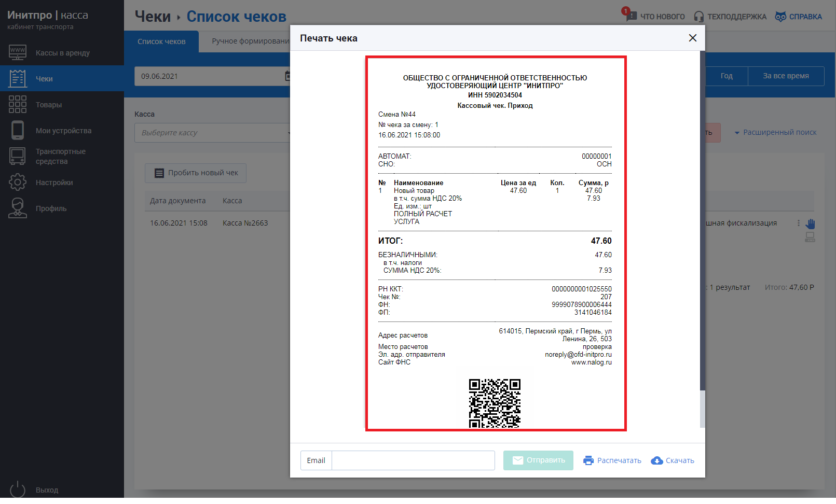Open the three-dot menu in receipt row
836x504 pixels.
(x=798, y=223)
